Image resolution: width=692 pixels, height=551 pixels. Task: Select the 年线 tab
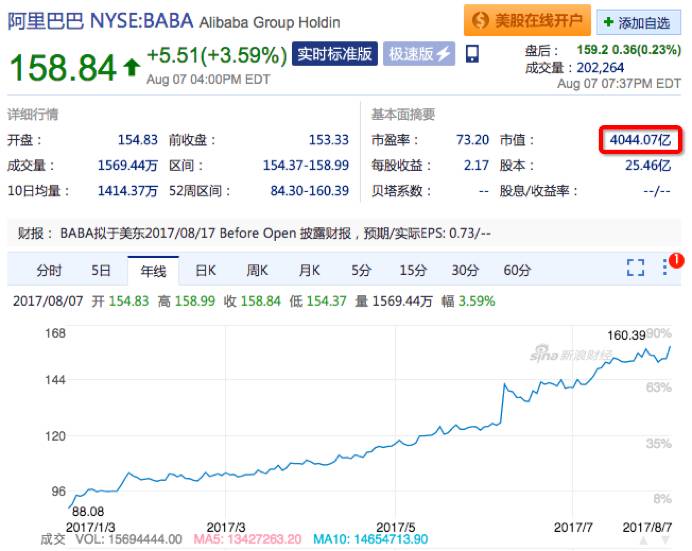click(x=153, y=271)
